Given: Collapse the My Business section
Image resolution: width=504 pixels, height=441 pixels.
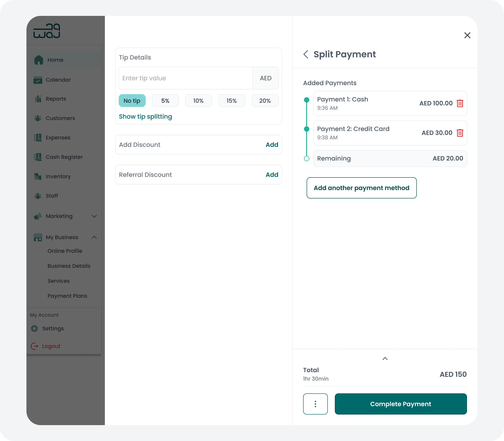Looking at the screenshot, I should [94, 237].
